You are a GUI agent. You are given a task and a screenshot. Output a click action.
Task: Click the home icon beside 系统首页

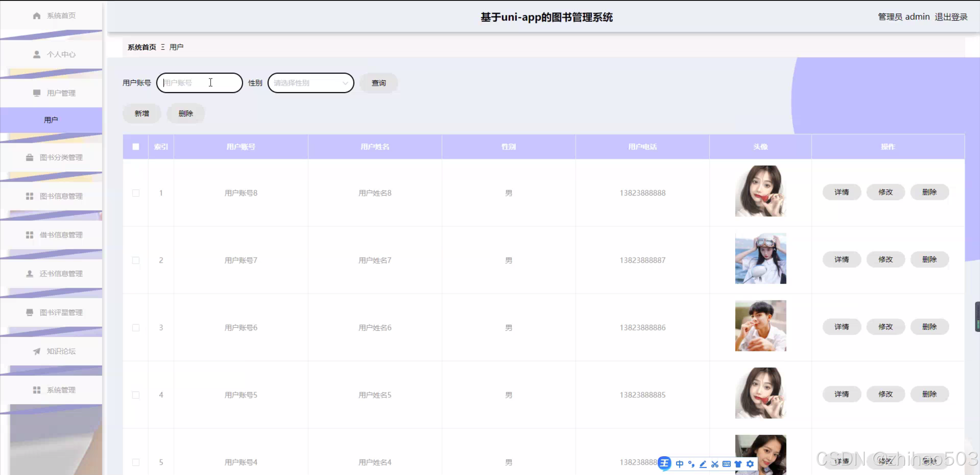pos(36,16)
